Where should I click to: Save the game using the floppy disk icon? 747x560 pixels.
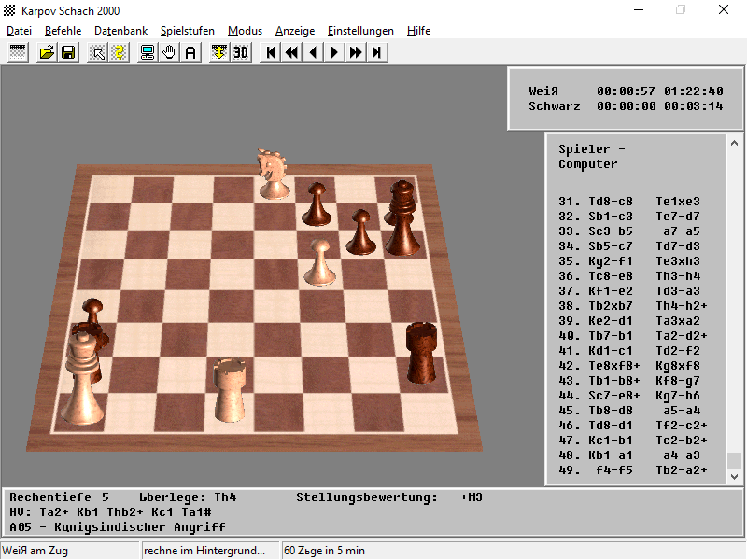68,52
